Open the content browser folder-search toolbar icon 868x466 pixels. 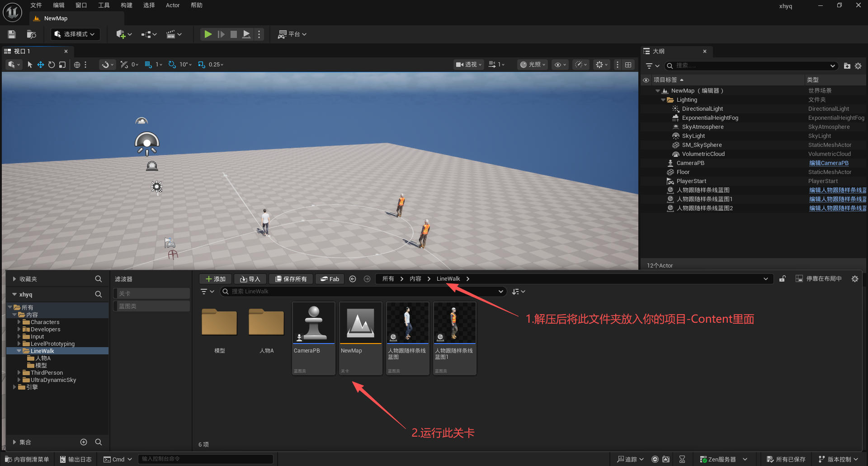(x=31, y=34)
